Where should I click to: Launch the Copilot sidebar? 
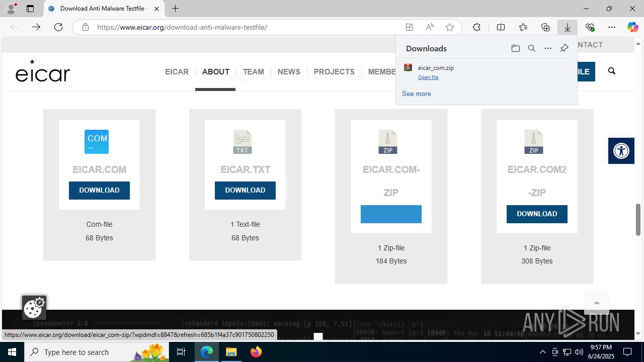click(x=632, y=27)
